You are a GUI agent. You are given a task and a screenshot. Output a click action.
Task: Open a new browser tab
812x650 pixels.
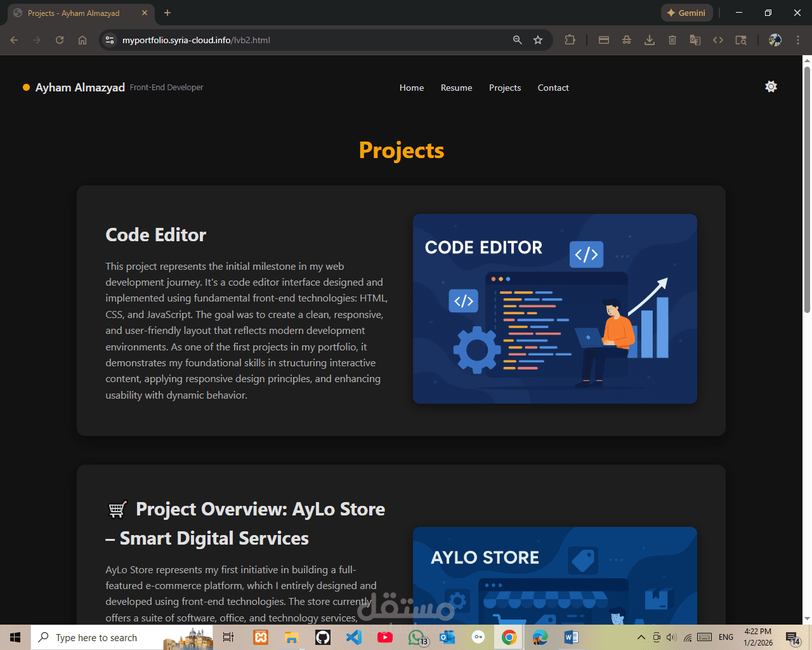pos(167,13)
